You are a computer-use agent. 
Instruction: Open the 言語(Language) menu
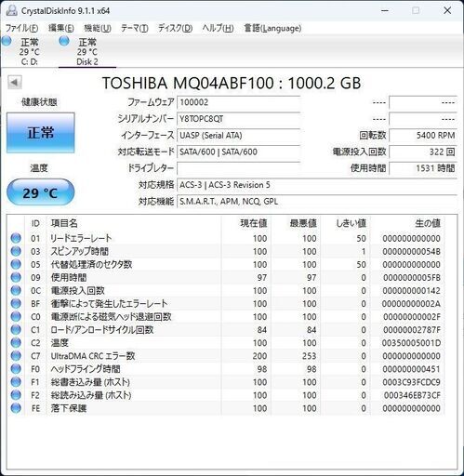pos(272,28)
